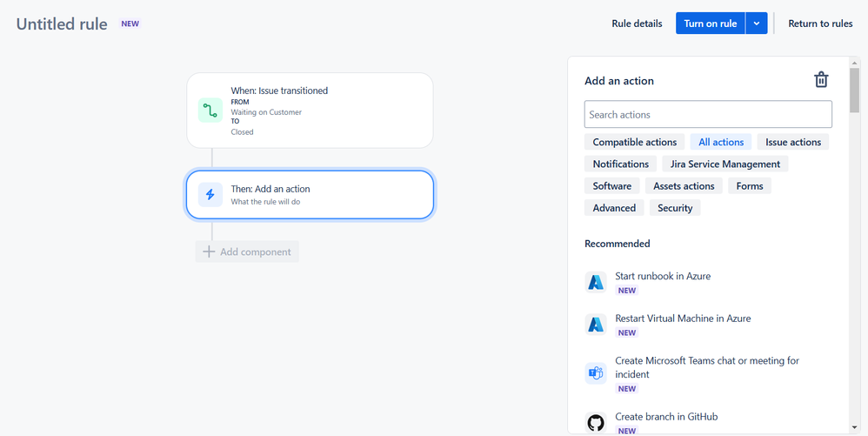Click the plus icon beside Add component

point(209,252)
